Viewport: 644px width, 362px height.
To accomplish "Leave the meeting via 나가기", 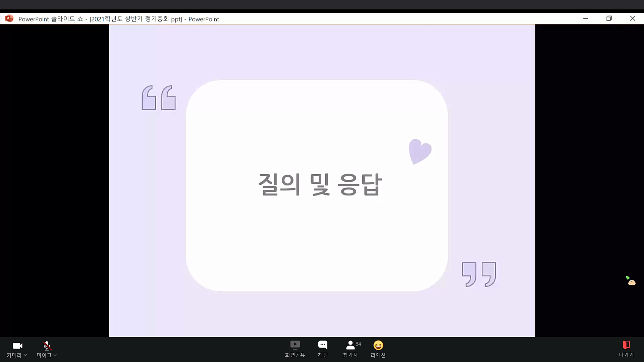I will 626,345.
